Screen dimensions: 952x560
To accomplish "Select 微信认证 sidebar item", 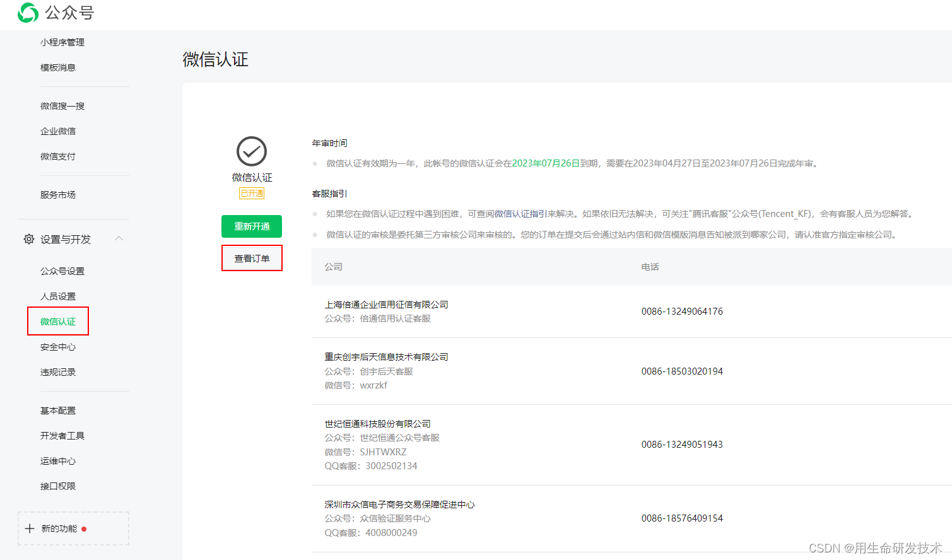I will point(58,322).
